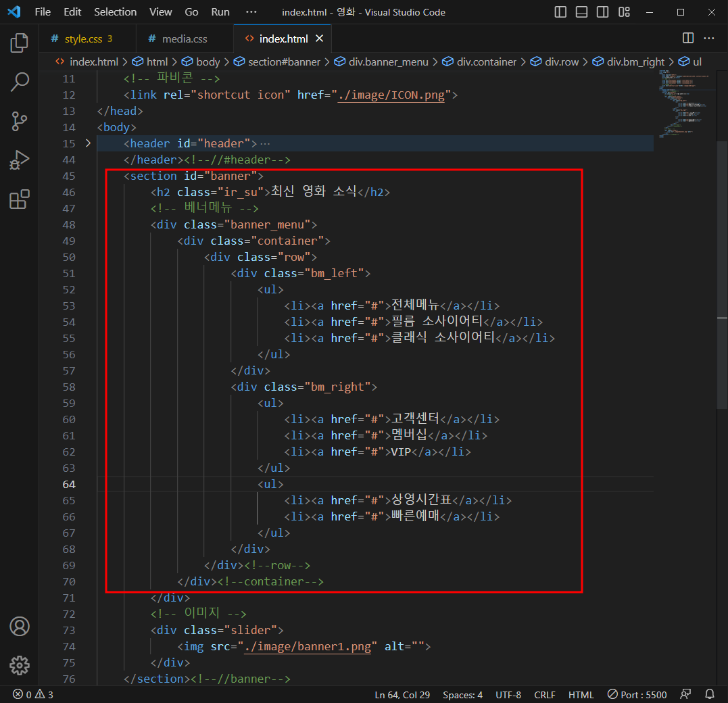This screenshot has height=703, width=728.
Task: Open the File menu
Action: (x=43, y=12)
